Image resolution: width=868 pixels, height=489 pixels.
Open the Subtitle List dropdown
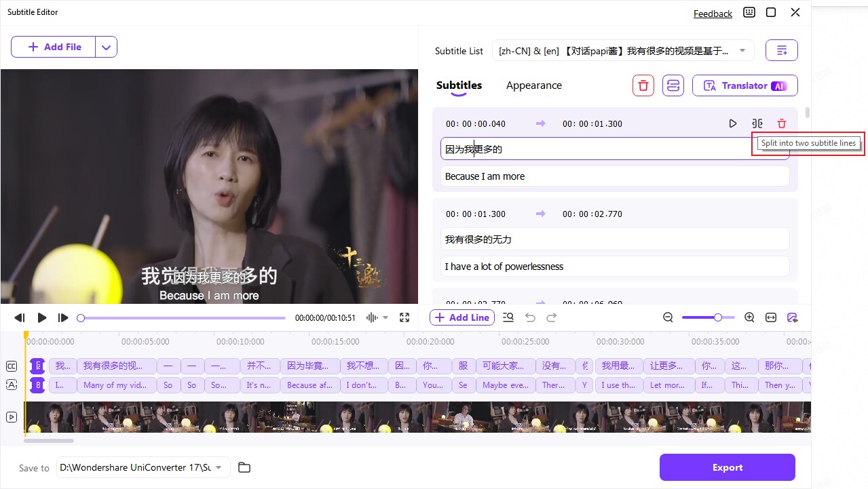tap(742, 50)
